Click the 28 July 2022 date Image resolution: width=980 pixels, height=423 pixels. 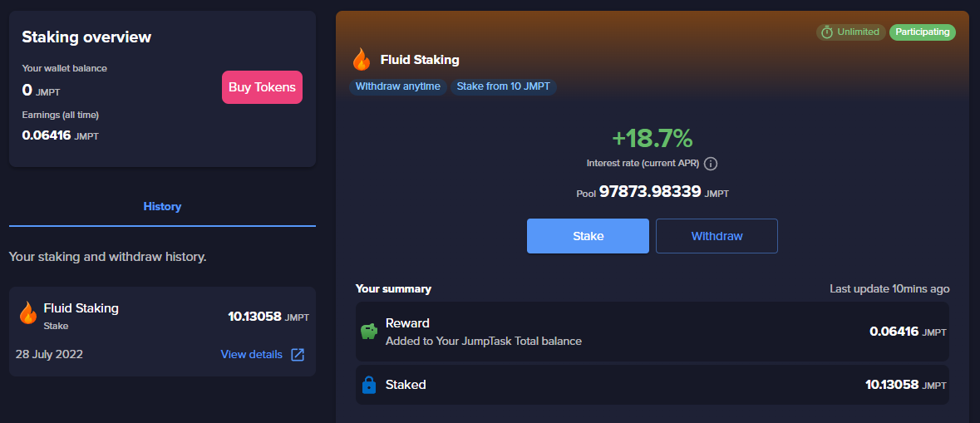pyautogui.click(x=49, y=355)
